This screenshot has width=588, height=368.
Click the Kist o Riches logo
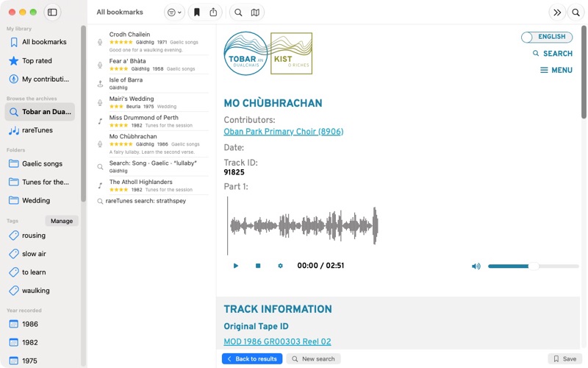tap(291, 53)
